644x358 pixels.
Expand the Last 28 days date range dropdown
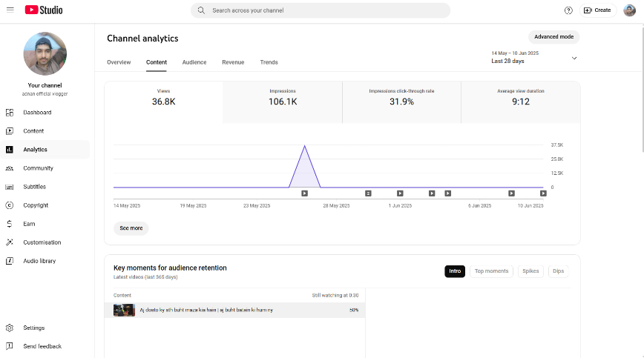click(x=534, y=57)
